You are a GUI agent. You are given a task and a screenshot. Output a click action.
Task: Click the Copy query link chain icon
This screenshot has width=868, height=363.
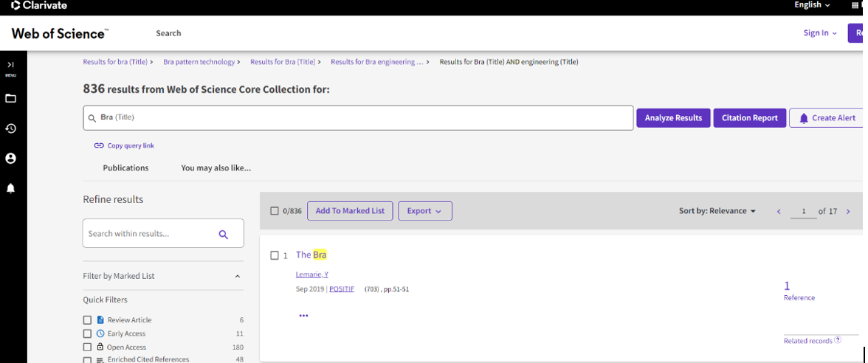point(99,145)
